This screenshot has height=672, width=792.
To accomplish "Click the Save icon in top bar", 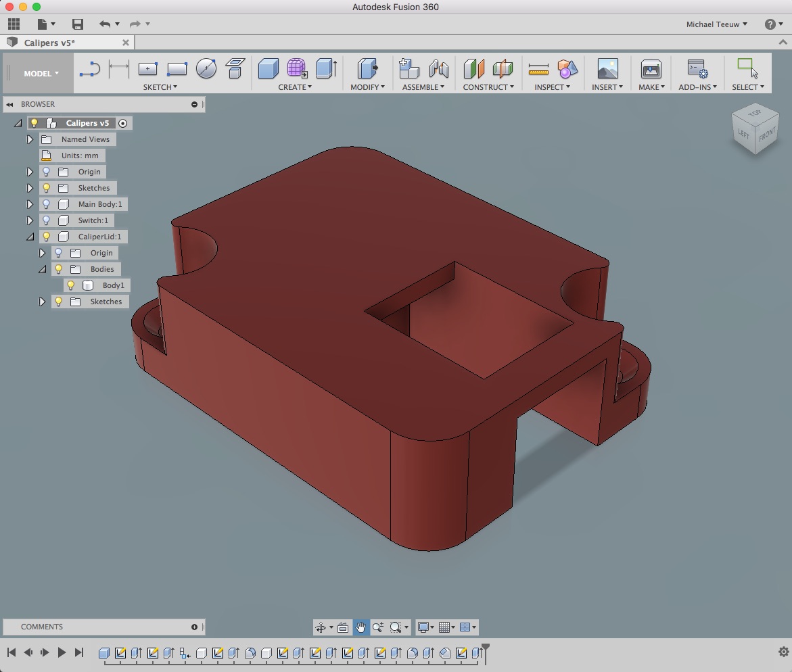I will coord(78,24).
